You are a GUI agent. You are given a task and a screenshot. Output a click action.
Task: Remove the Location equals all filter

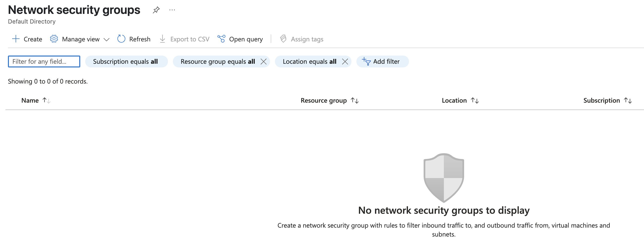(345, 61)
